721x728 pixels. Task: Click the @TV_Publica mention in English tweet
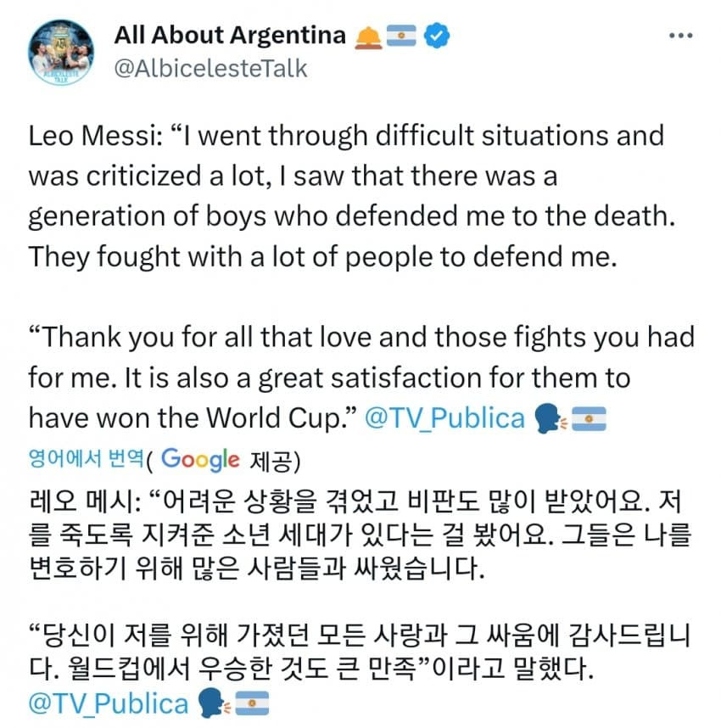444,417
